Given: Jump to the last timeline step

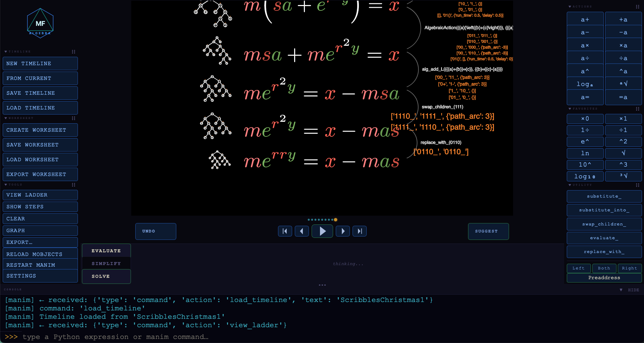Looking at the screenshot, I should [x=360, y=231].
